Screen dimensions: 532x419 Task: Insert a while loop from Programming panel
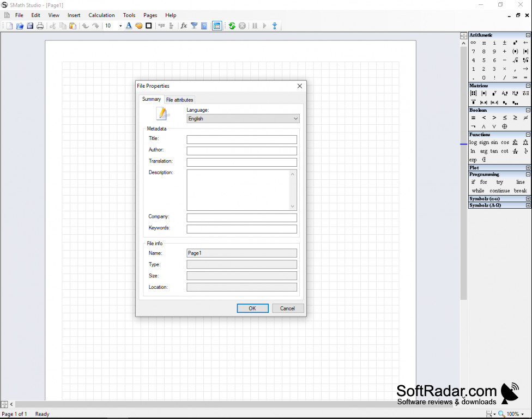tap(477, 191)
